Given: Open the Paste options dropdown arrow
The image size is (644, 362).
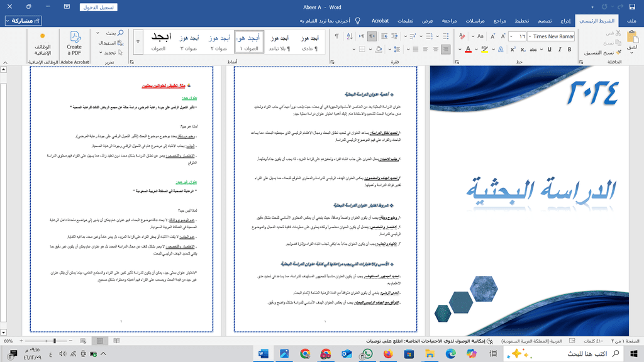Looking at the screenshot, I should pyautogui.click(x=633, y=53).
